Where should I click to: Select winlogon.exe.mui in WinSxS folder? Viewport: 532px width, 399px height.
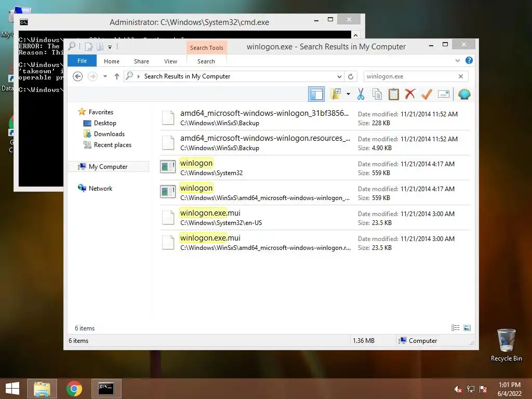tap(314, 243)
